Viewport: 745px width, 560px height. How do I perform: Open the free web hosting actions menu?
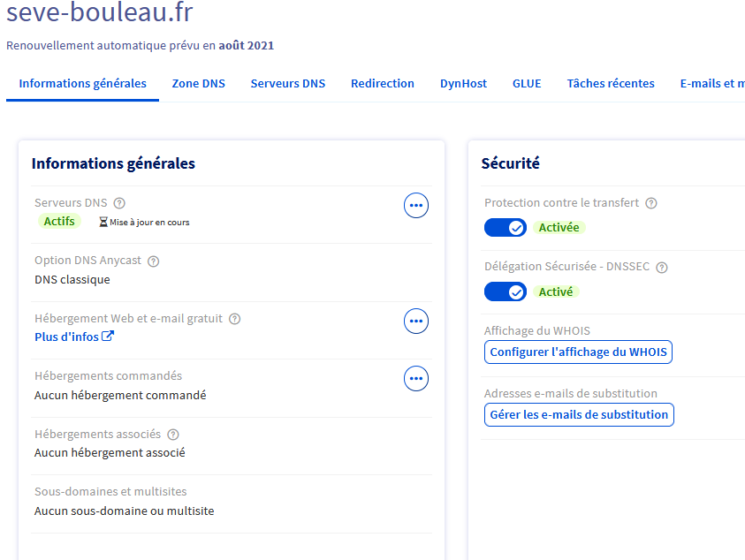coord(416,322)
